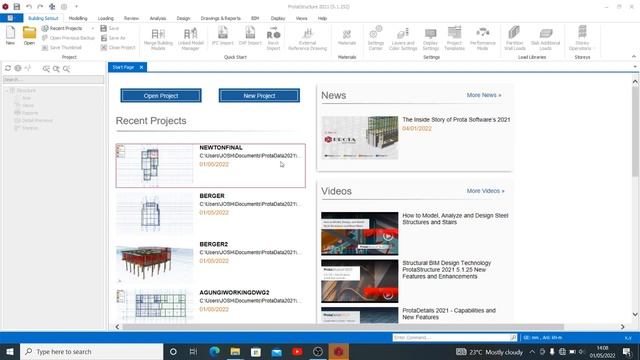Open Structural BIM Design Technology video link
This screenshot has height=360, width=640.
[447, 270]
